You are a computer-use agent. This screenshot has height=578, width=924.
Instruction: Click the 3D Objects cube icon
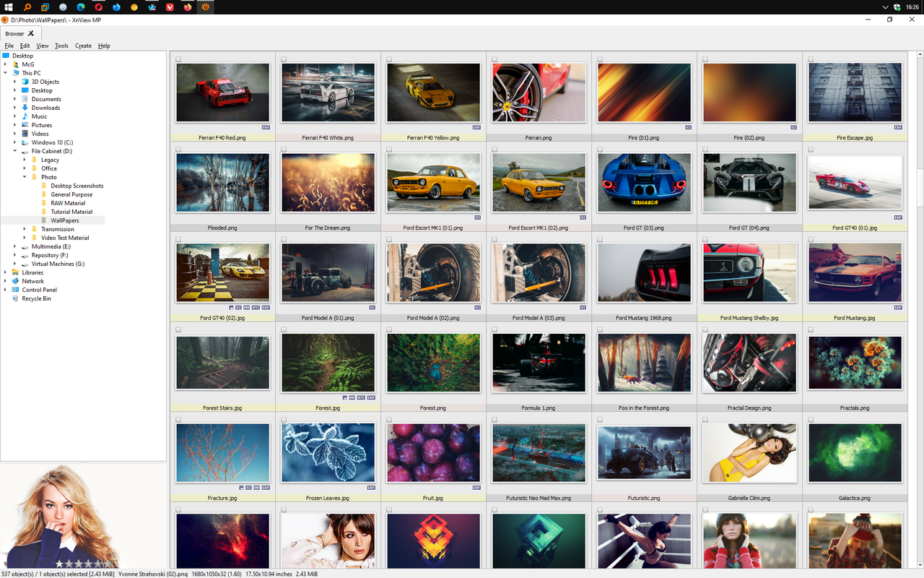pyautogui.click(x=25, y=82)
